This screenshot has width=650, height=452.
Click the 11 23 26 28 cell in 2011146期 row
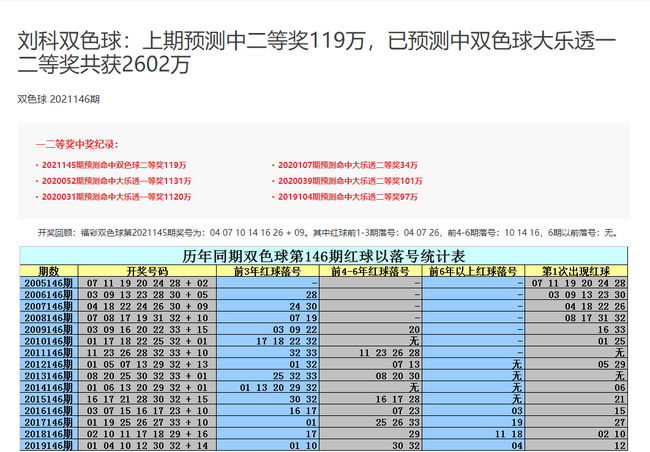370,352
